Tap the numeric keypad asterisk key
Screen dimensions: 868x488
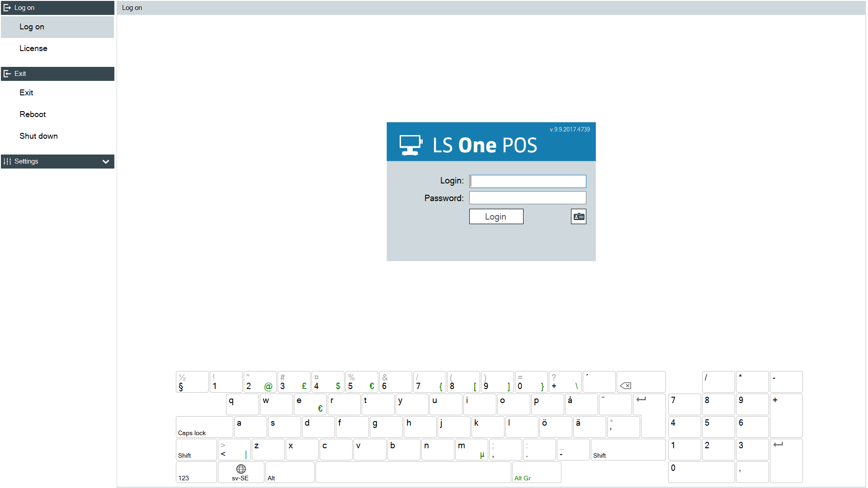(x=752, y=382)
